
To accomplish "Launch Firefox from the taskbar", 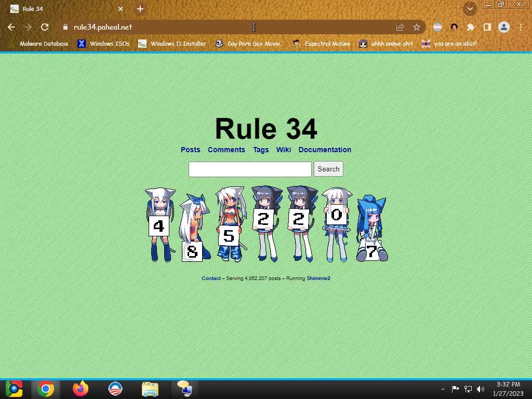I will [x=81, y=389].
